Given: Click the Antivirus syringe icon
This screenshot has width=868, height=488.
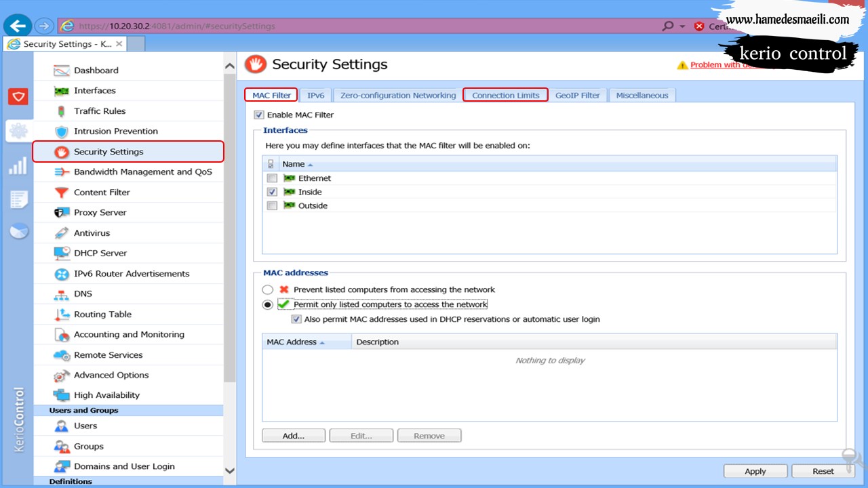Looking at the screenshot, I should tap(62, 233).
